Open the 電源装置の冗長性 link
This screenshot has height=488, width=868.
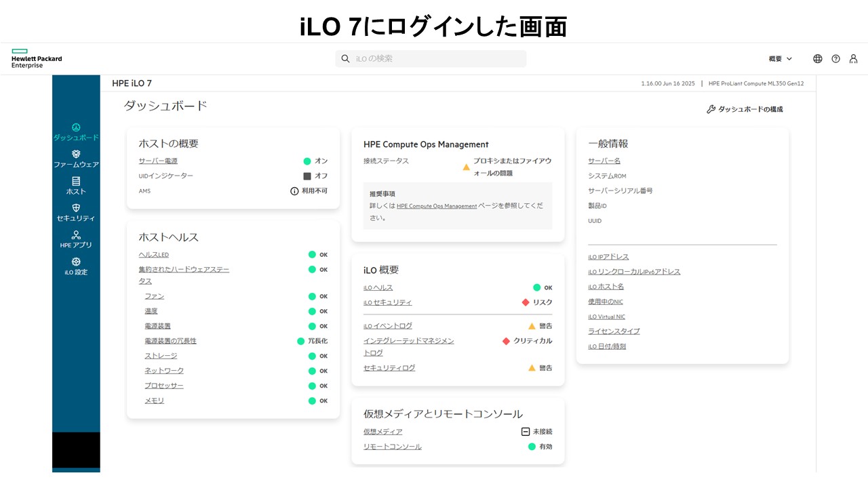(x=170, y=341)
